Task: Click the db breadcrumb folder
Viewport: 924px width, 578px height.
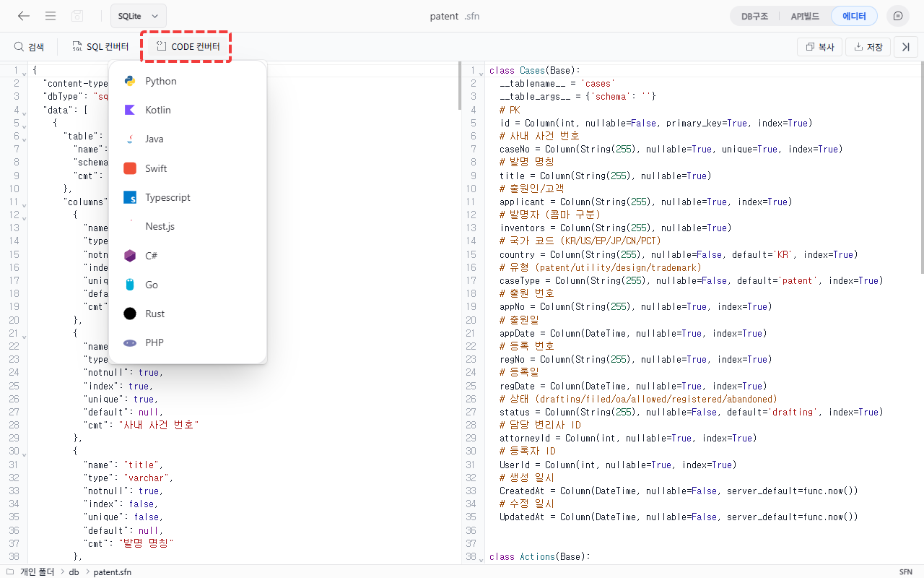Action: pos(74,571)
